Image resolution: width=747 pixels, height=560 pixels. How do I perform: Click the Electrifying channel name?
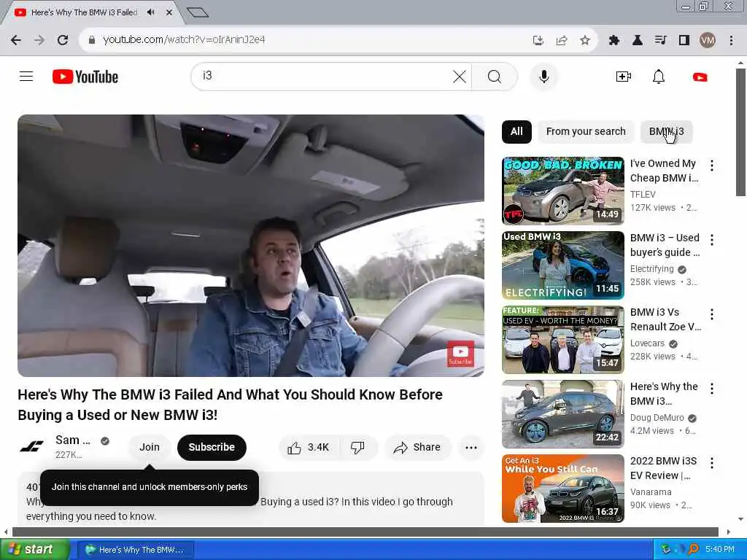point(651,268)
